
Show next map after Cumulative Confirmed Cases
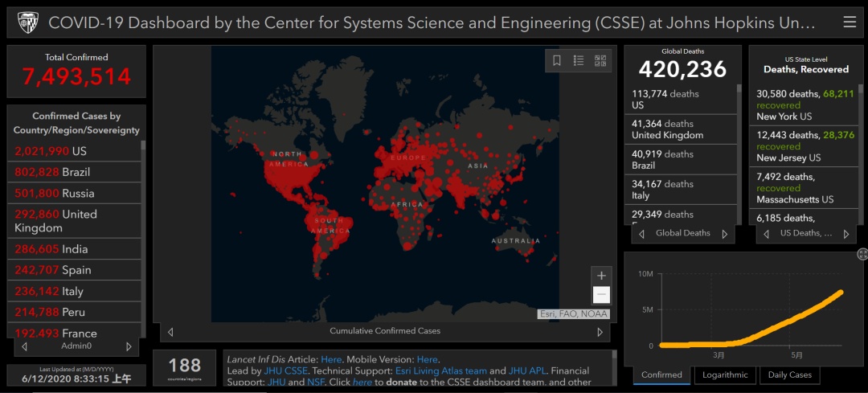click(600, 332)
